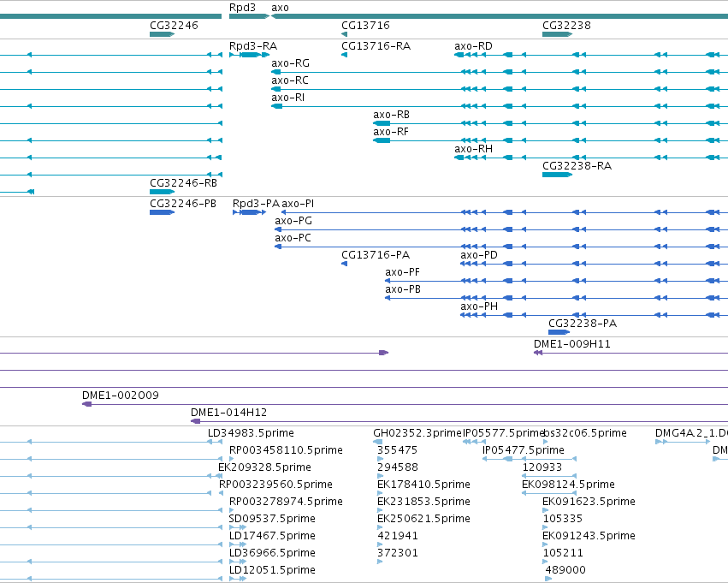728x583 pixels.
Task: Click the DME1-009H11 clone label
Action: point(572,344)
